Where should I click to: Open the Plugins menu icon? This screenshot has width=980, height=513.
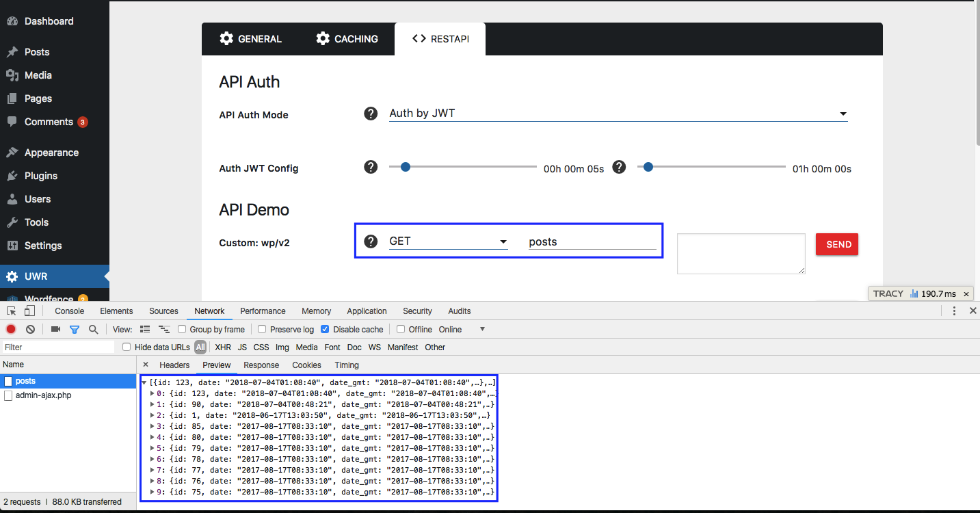12,176
